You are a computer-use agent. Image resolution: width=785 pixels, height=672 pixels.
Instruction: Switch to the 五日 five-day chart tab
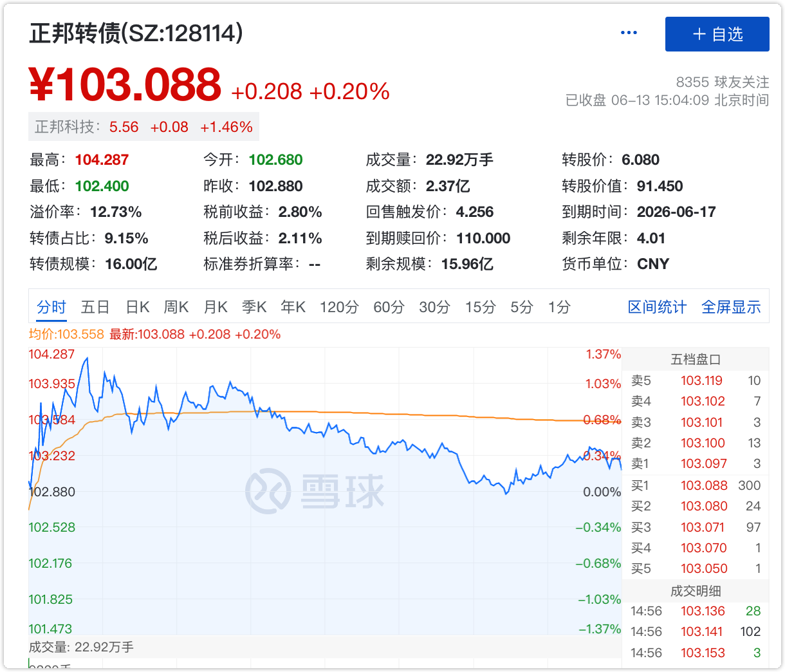[95, 308]
